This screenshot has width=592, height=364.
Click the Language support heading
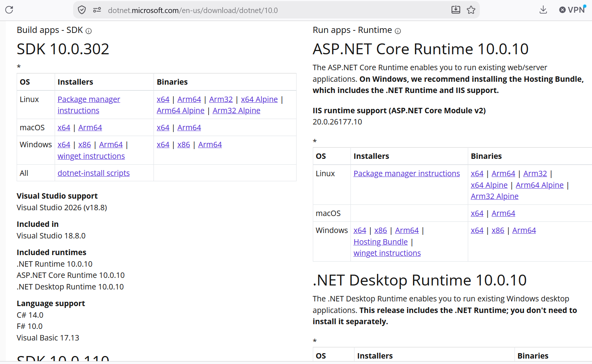pyautogui.click(x=51, y=304)
